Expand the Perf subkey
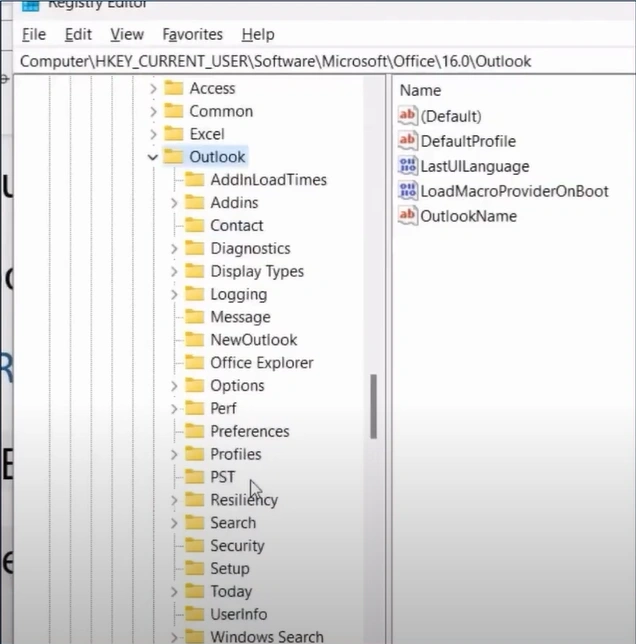The image size is (636, 644). (x=174, y=409)
